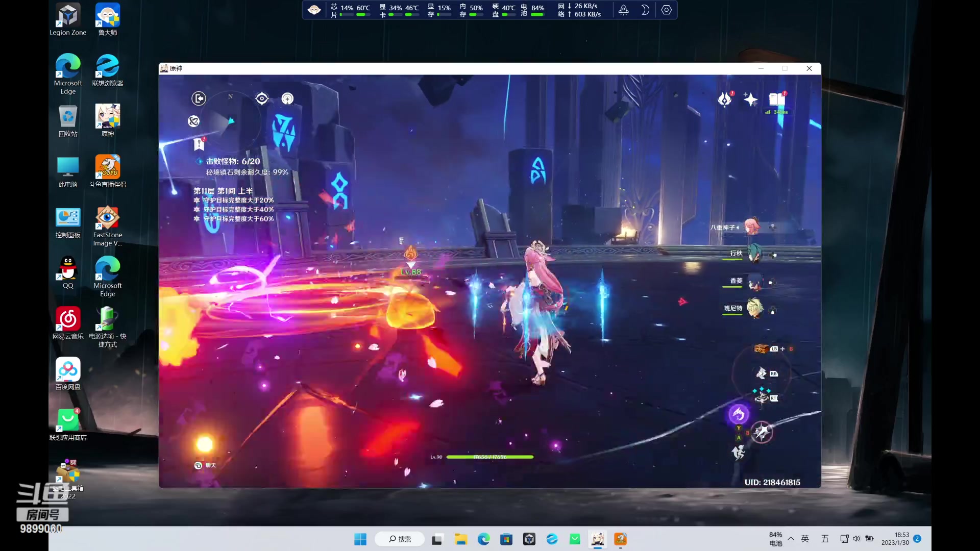Click the sprint dash icon
The image size is (980, 551).
tap(738, 452)
